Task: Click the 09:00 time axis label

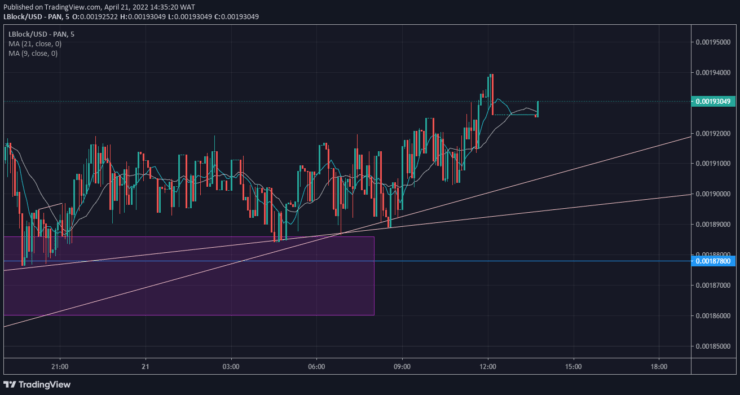Action: click(x=402, y=366)
